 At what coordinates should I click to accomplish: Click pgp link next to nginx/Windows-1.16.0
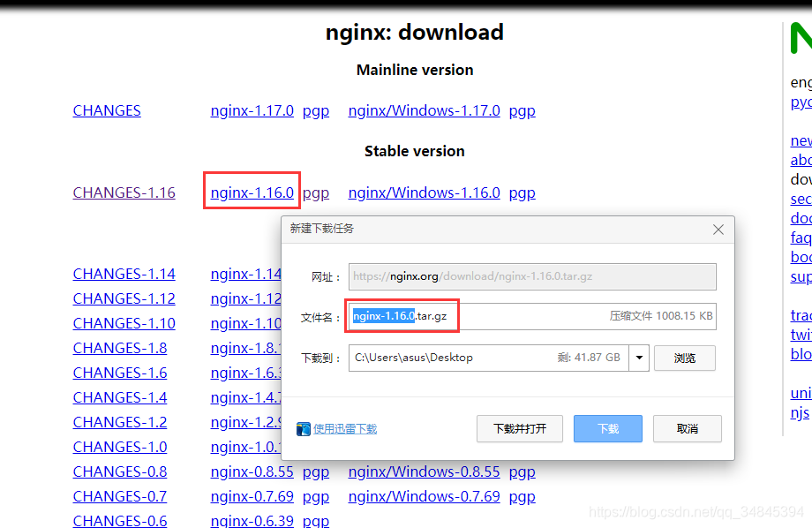point(522,192)
